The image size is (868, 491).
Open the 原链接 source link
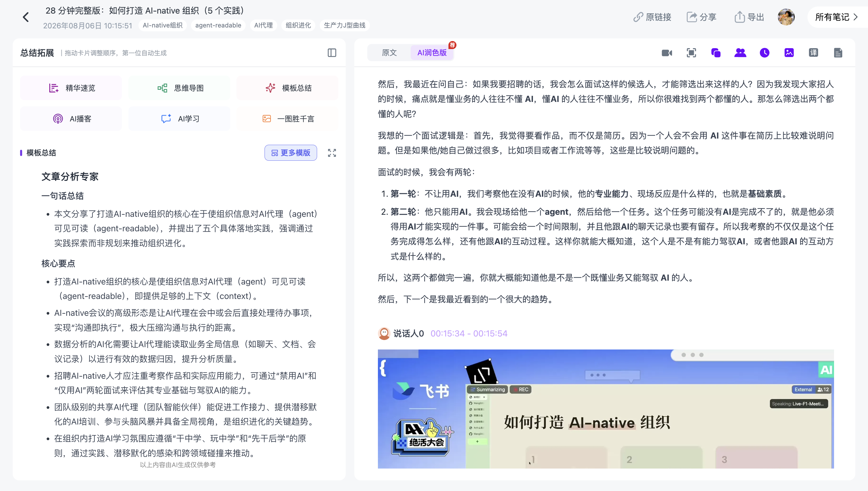coord(652,17)
